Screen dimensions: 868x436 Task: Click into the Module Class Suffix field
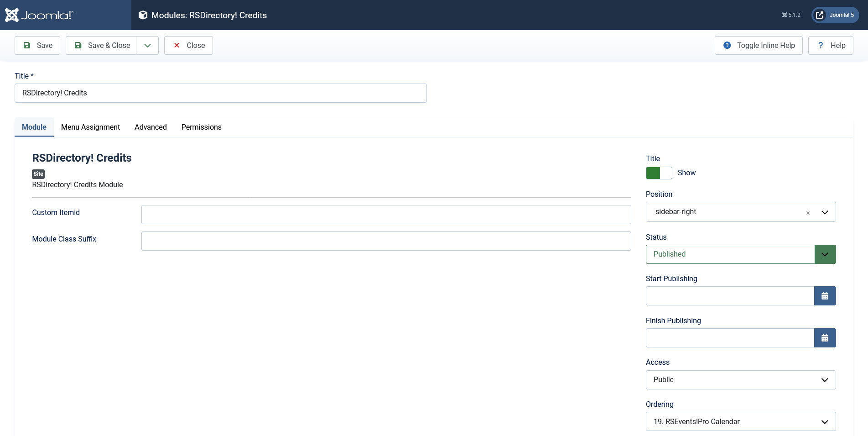click(x=386, y=241)
